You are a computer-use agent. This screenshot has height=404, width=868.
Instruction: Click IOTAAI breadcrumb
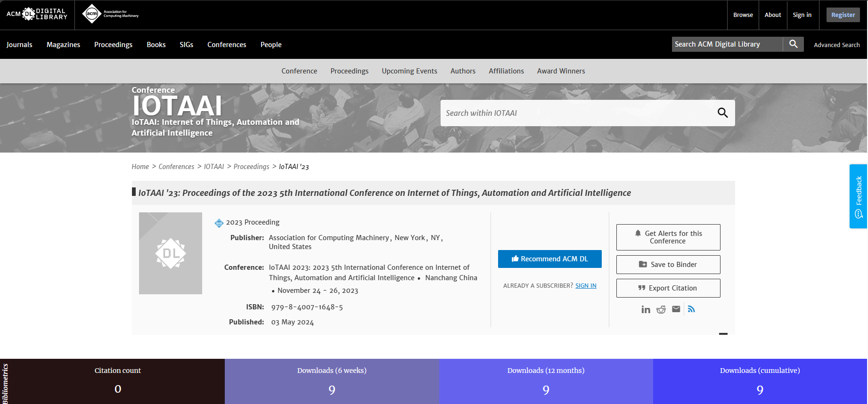tap(214, 167)
